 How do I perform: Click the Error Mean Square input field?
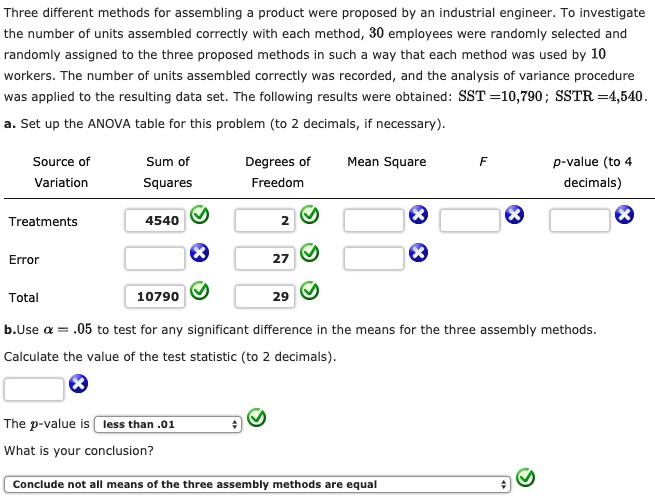pos(374,259)
